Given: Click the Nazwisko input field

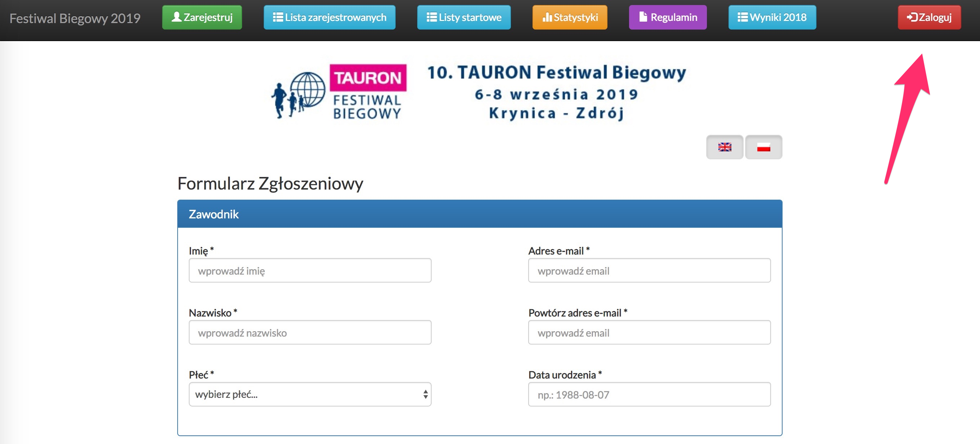Looking at the screenshot, I should pos(310,333).
